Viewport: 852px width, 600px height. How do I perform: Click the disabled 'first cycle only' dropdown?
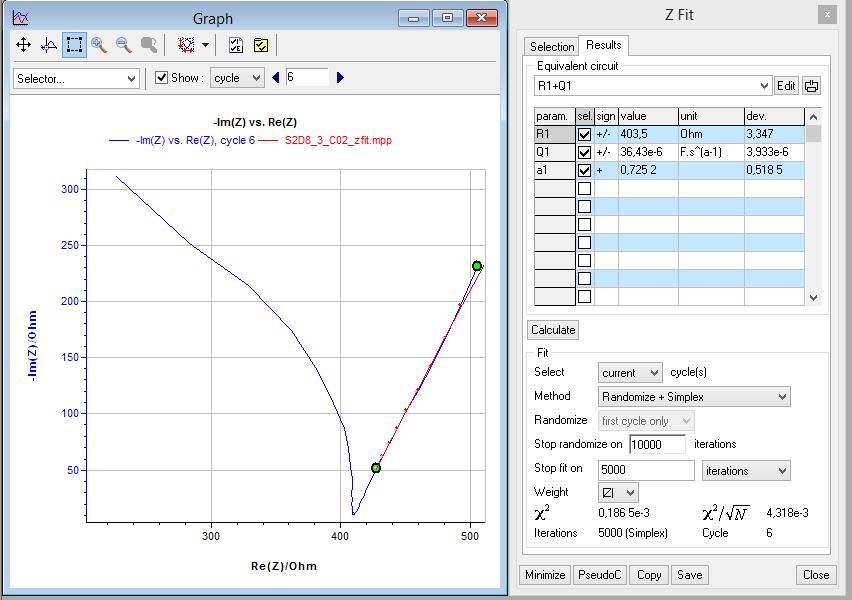coord(646,421)
